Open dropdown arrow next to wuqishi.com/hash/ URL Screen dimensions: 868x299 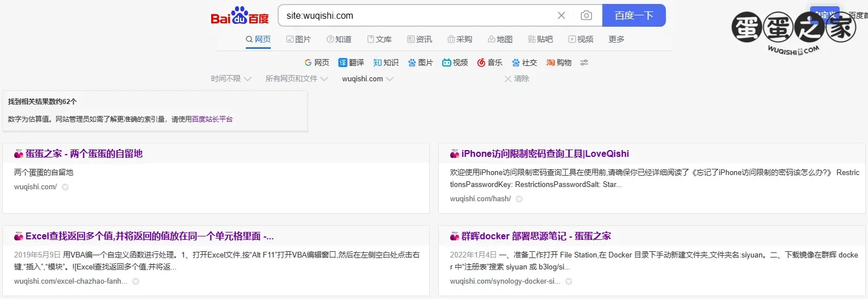519,199
